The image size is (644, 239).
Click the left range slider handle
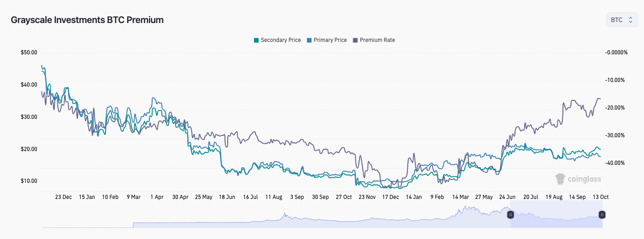pos(510,215)
